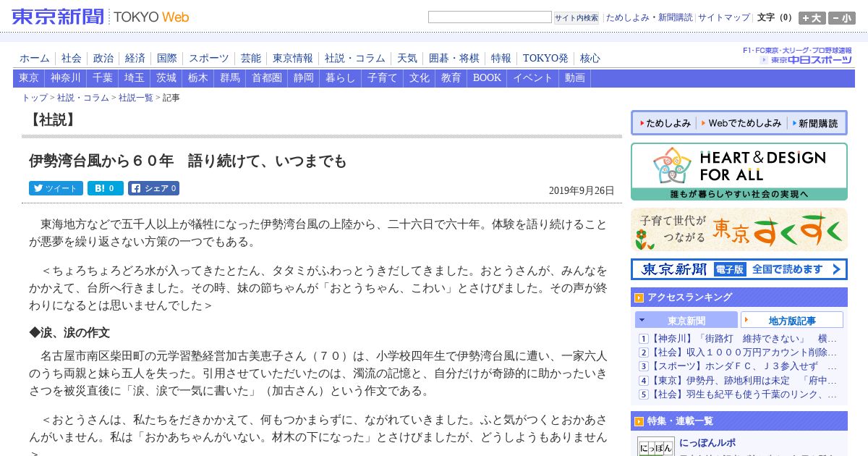Click the 新聞購読 button in sidebar box
The image size is (868, 456).
pos(815,123)
